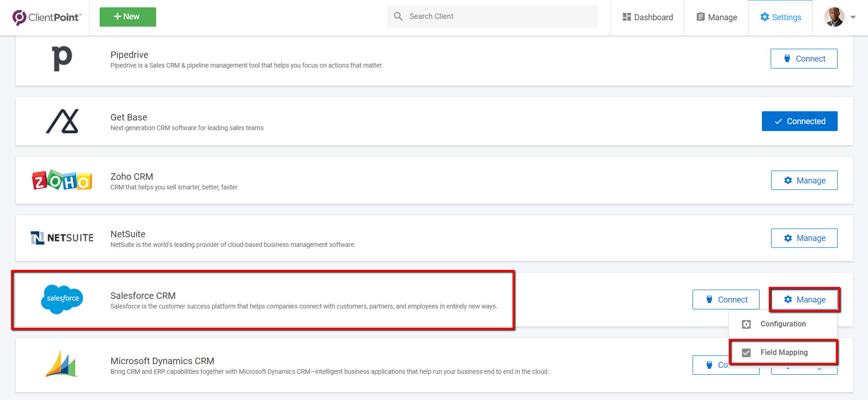
Task: Click the plug icon in Salesforce Connect
Action: pyautogui.click(x=710, y=299)
